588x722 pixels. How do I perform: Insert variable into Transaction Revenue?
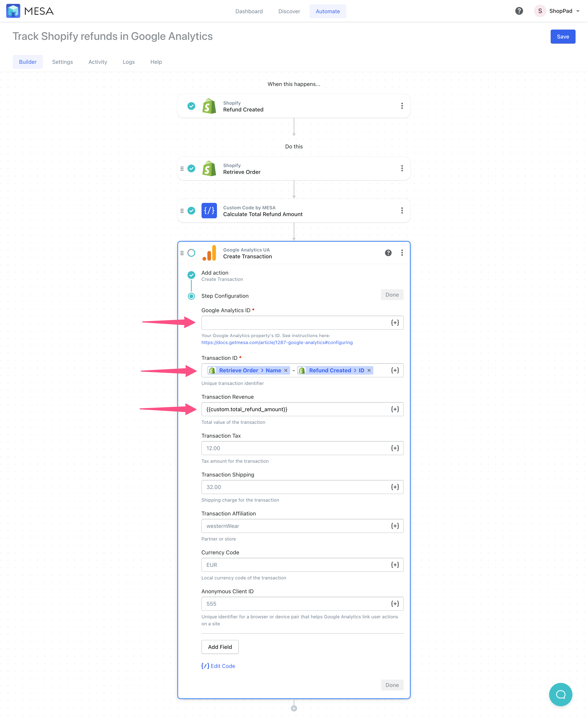click(395, 409)
